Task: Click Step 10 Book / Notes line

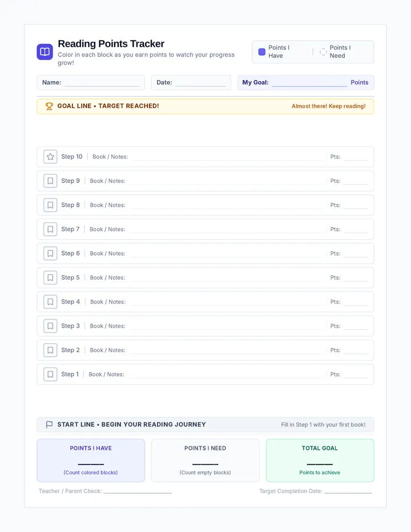Action: pos(227,157)
